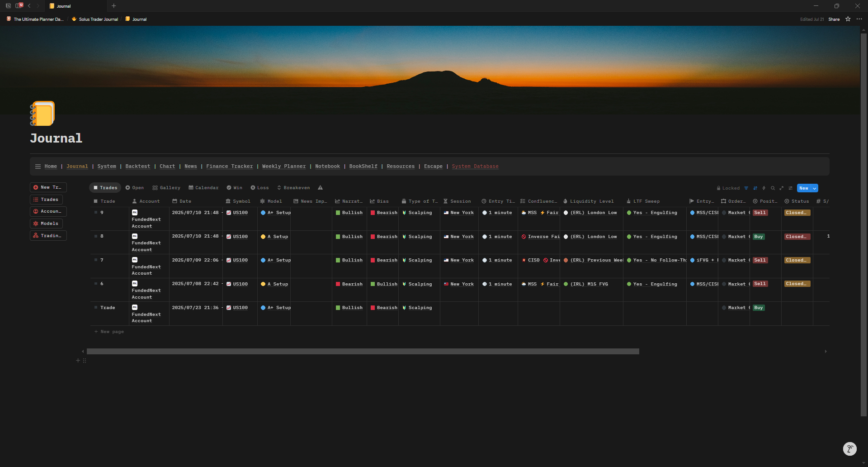The height and width of the screenshot is (467, 868).
Task: Favorite this page with the star icon
Action: (x=848, y=19)
